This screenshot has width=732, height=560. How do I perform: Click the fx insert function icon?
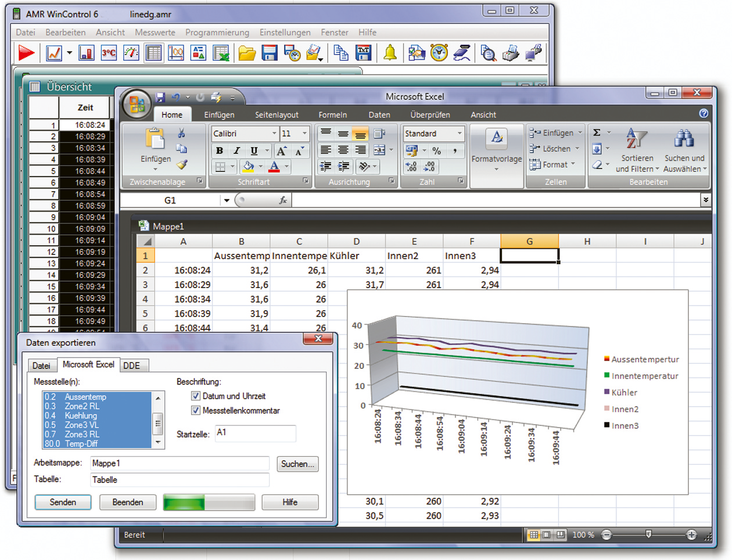(283, 200)
